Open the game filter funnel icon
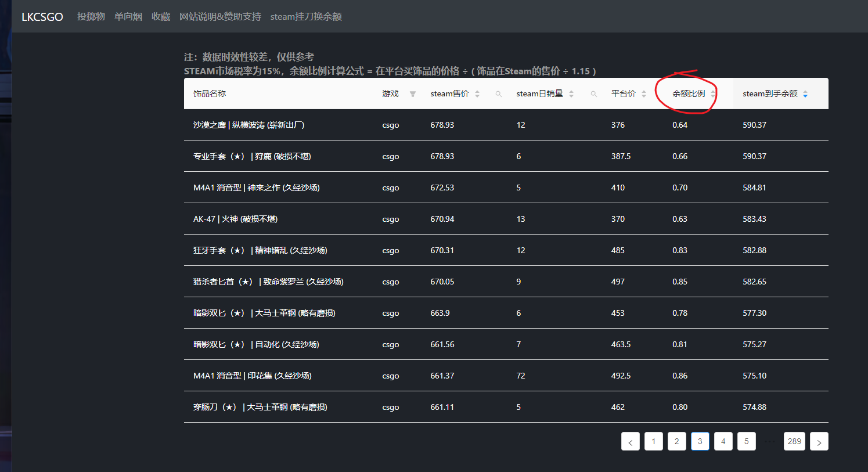 pos(412,94)
